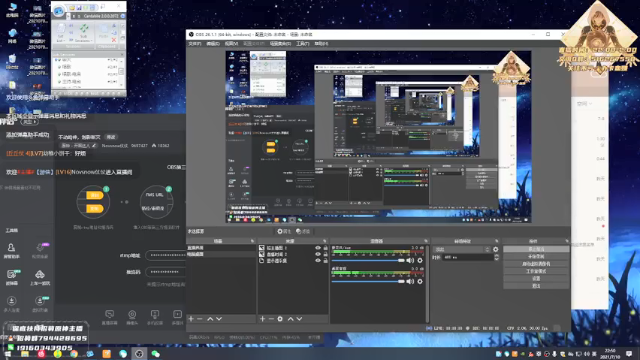Image resolution: width=640 pixels, height=360 pixels.
Task: Open the Tools menu in OBS
Action: [x=302, y=44]
